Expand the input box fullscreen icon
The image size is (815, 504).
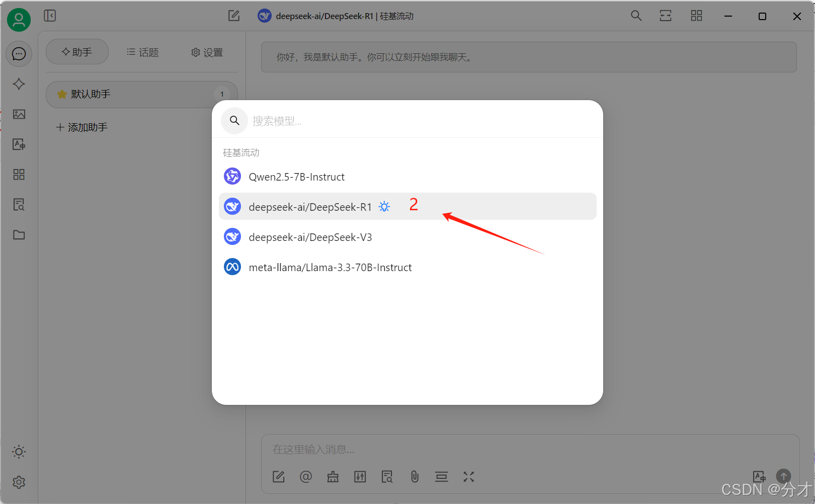click(x=469, y=476)
